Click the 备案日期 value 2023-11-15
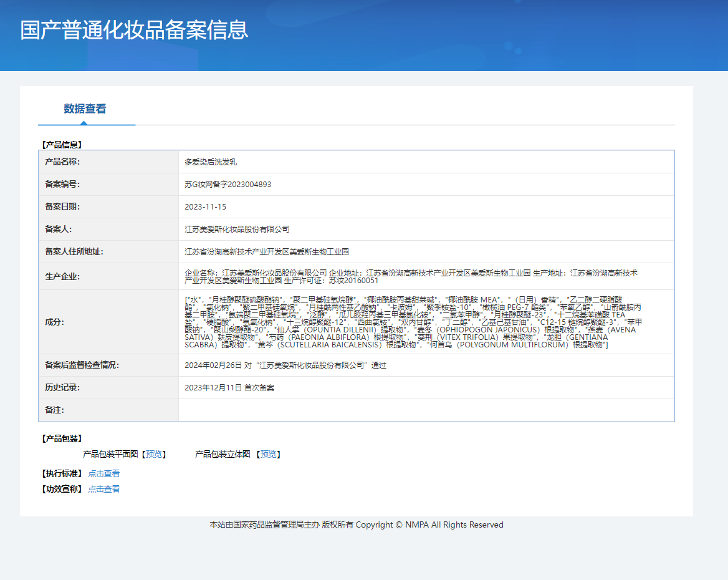The width and height of the screenshot is (728, 580). (x=206, y=207)
